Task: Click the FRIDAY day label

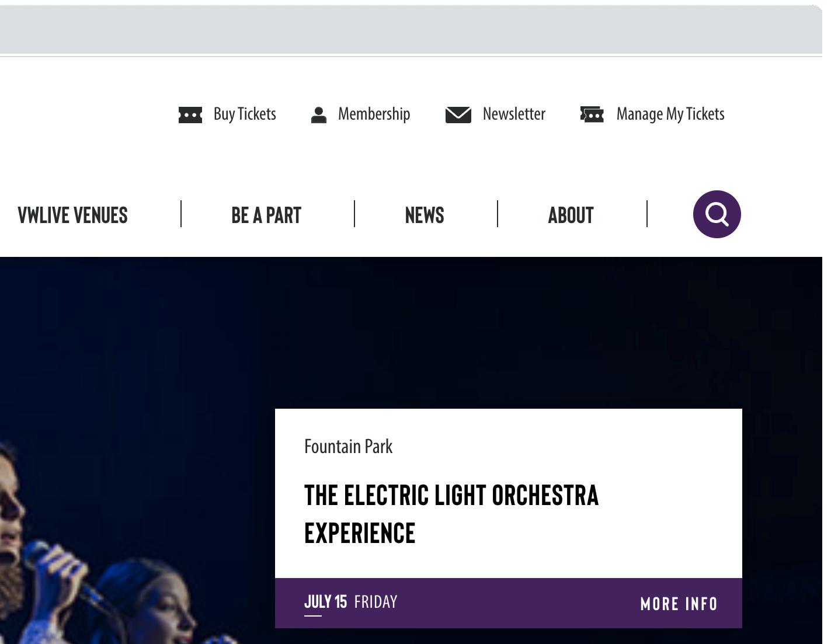Action: 375,602
